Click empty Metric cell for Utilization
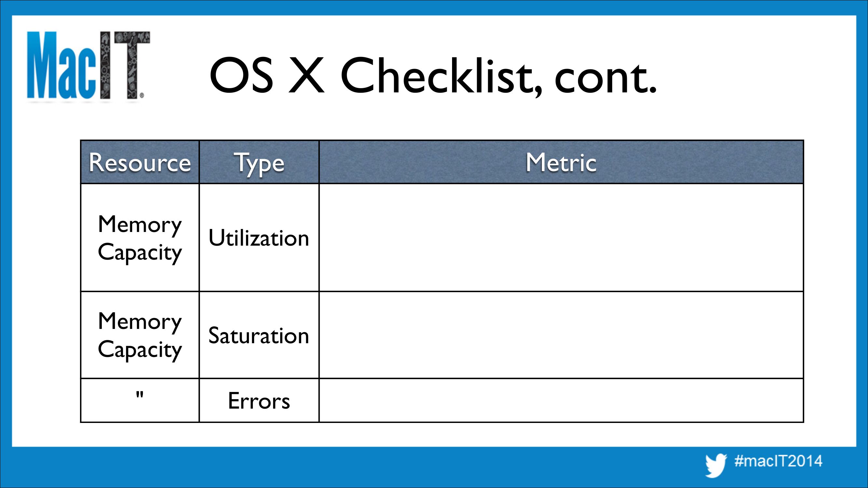868x488 pixels. click(x=561, y=238)
